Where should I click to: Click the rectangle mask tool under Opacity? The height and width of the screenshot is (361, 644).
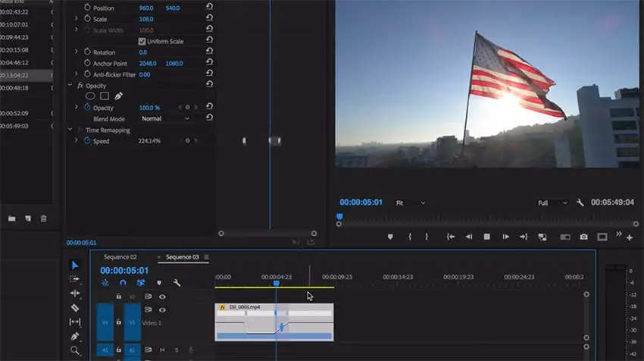[x=105, y=96]
